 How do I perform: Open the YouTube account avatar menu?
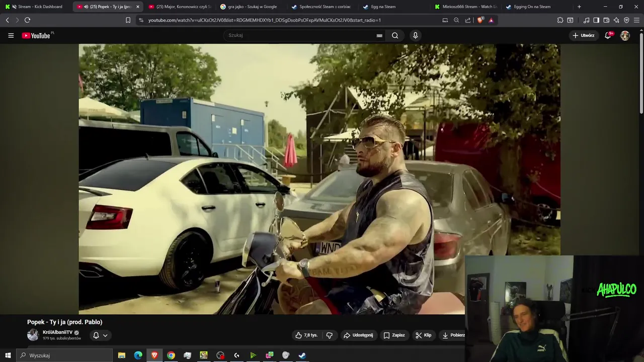(625, 36)
